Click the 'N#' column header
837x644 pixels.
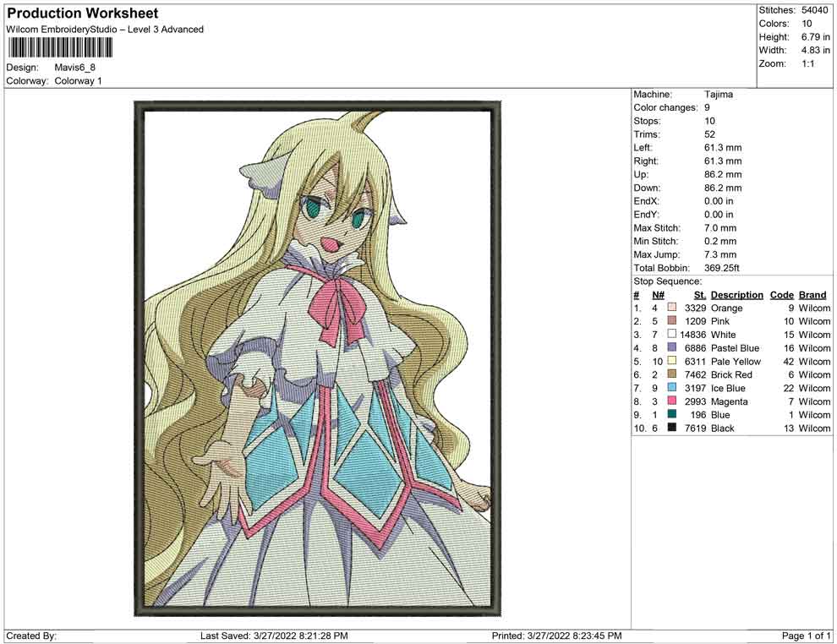658,295
